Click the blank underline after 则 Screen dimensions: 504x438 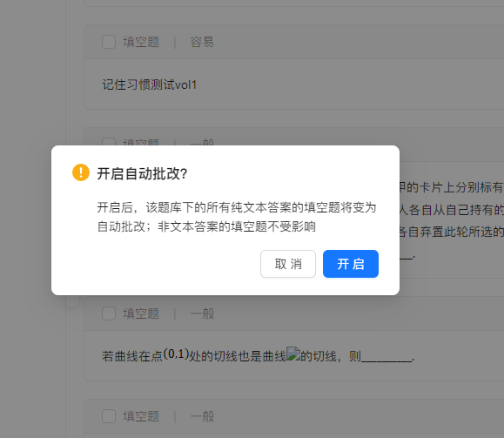pos(386,358)
